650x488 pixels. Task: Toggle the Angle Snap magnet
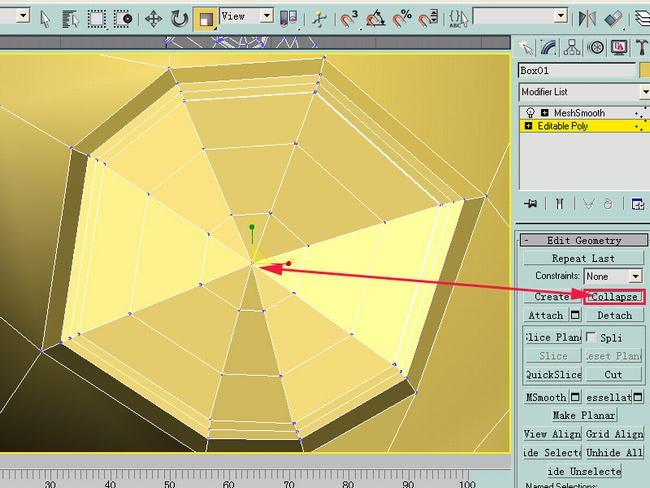coord(376,19)
